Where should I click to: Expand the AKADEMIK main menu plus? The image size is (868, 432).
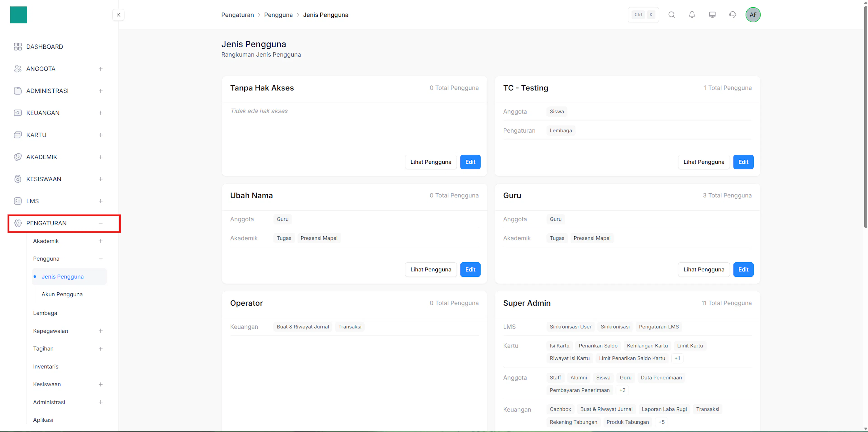pyautogui.click(x=100, y=157)
